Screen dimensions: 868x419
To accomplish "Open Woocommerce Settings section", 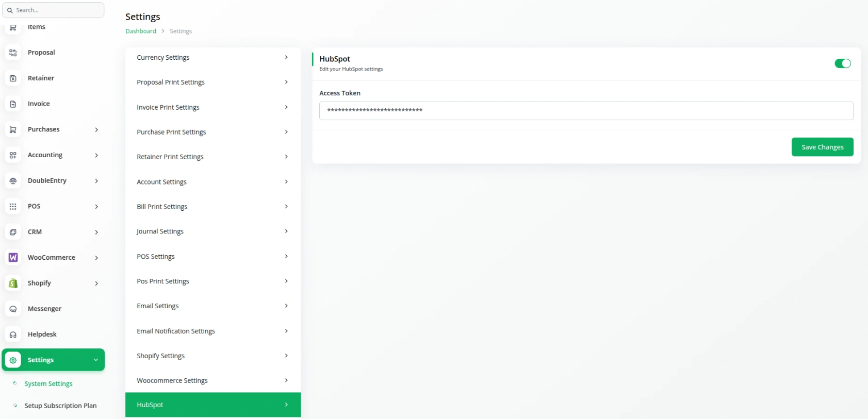I will [x=213, y=380].
